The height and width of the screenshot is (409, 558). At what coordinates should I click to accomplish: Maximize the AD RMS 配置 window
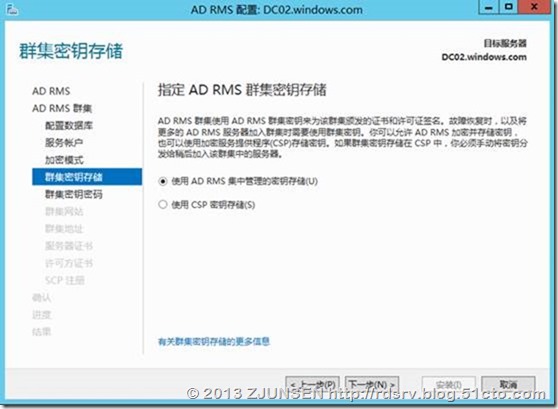509,7
